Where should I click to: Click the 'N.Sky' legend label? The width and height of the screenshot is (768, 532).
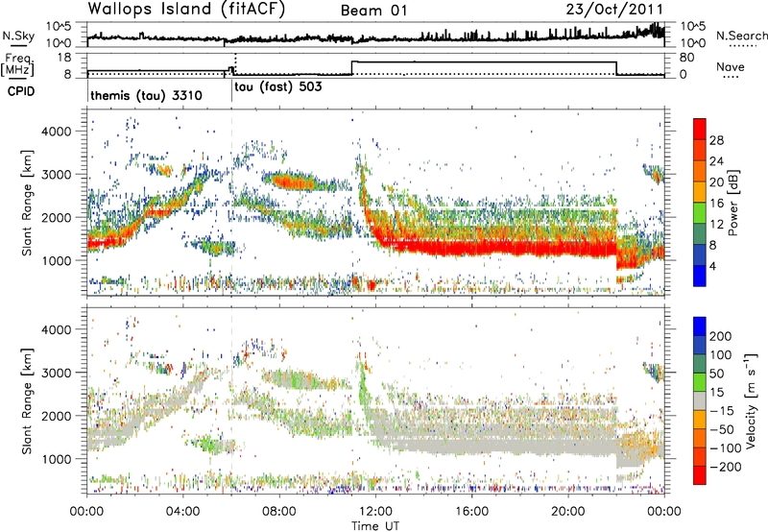(x=18, y=36)
